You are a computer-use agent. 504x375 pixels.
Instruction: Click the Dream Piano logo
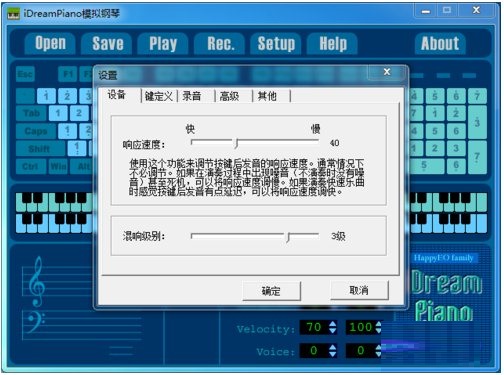pyautogui.click(x=446, y=296)
